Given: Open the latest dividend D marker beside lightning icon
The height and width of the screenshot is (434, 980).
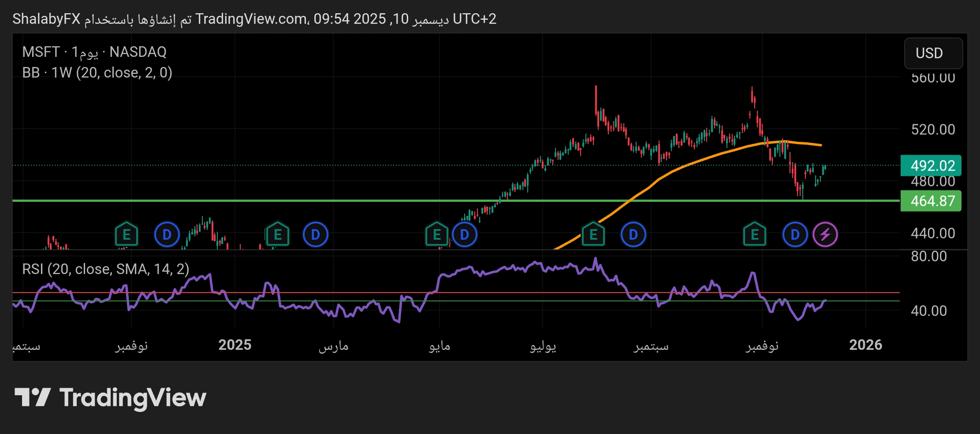Looking at the screenshot, I should click(x=795, y=234).
